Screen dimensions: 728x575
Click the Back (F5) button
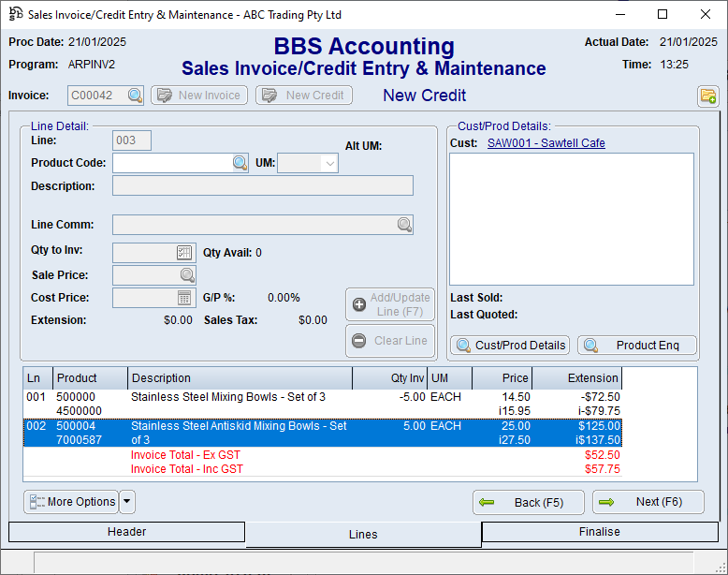(529, 503)
